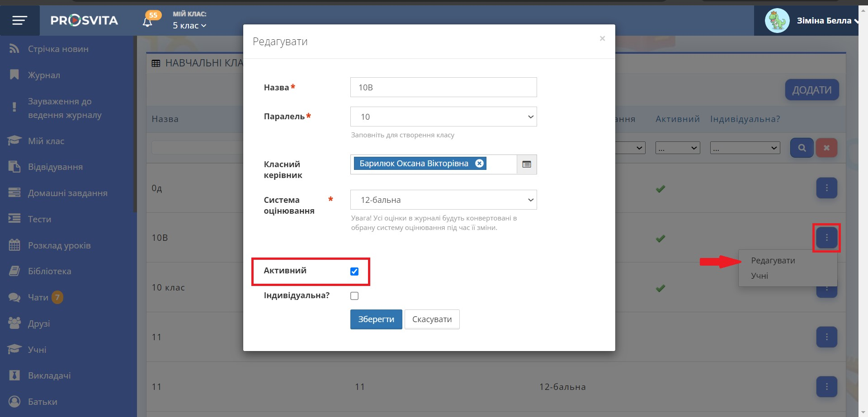Open the hamburger menu icon
This screenshot has height=417, width=868.
(x=19, y=20)
